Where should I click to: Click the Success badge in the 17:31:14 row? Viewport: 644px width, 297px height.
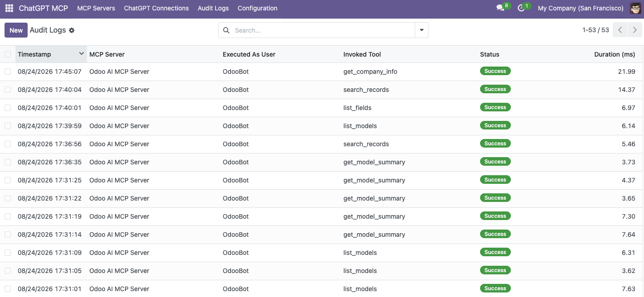pyautogui.click(x=495, y=234)
